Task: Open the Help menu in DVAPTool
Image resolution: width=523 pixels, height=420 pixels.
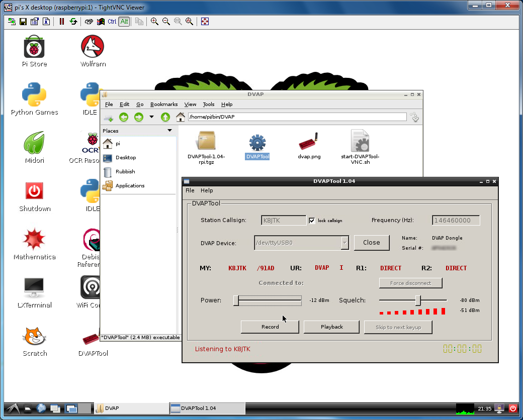Action: pos(207,190)
